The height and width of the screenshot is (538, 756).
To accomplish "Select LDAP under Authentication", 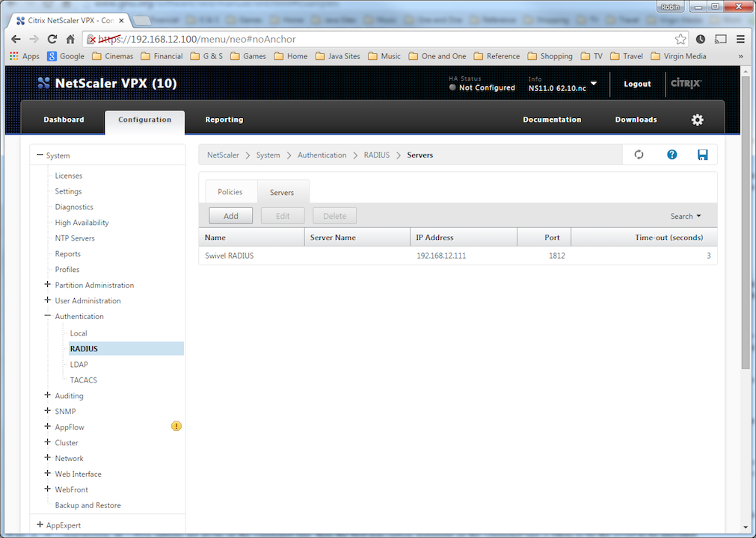I will click(x=79, y=365).
